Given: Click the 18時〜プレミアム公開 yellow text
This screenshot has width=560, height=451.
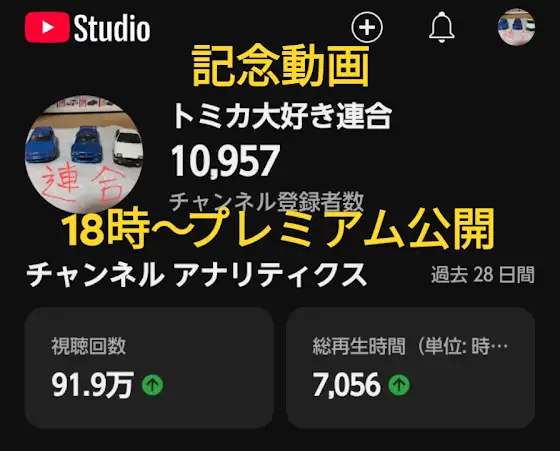Looking at the screenshot, I should click(278, 229).
